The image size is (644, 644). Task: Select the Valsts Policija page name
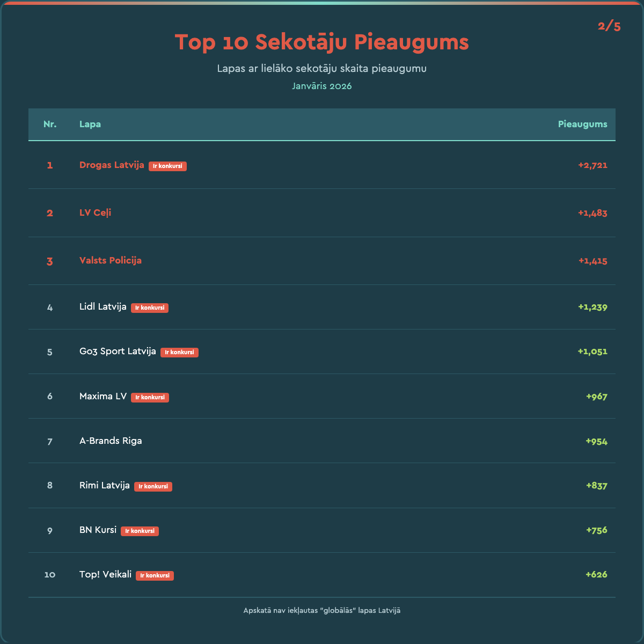(x=111, y=260)
